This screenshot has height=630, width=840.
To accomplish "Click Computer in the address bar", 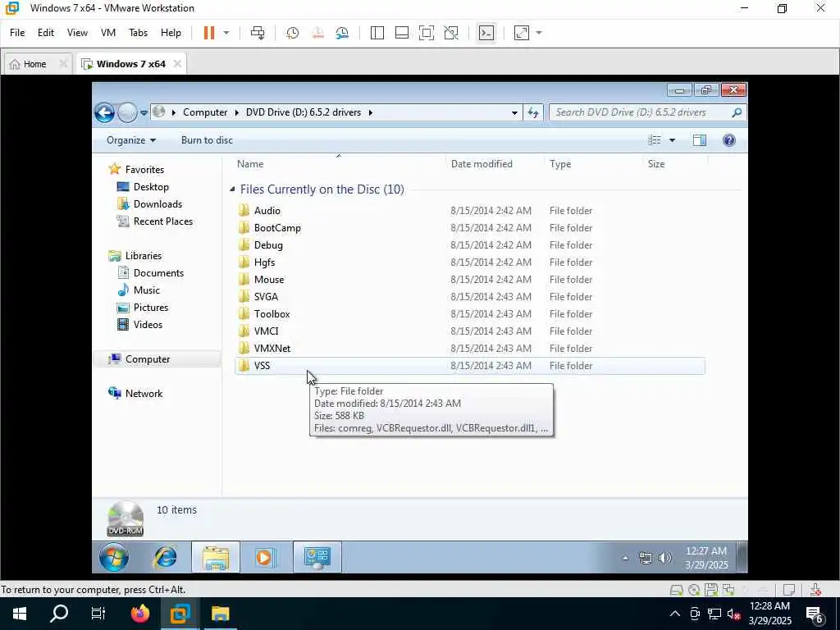I will (205, 112).
